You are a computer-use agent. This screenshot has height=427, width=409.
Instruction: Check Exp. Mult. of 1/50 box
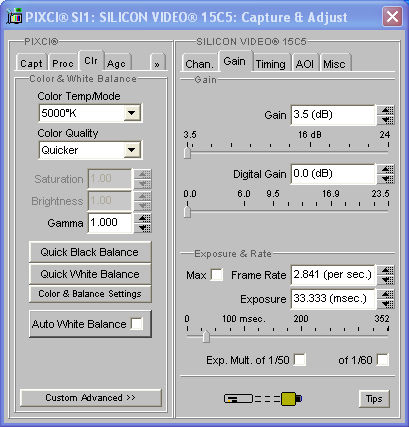pos(299,360)
